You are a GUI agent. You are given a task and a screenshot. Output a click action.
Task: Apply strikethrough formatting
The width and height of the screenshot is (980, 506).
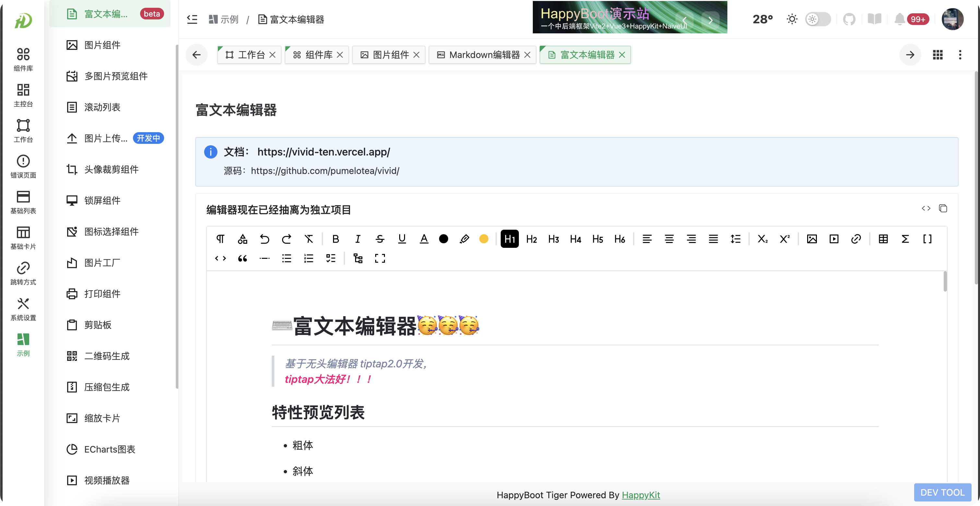[x=380, y=239]
